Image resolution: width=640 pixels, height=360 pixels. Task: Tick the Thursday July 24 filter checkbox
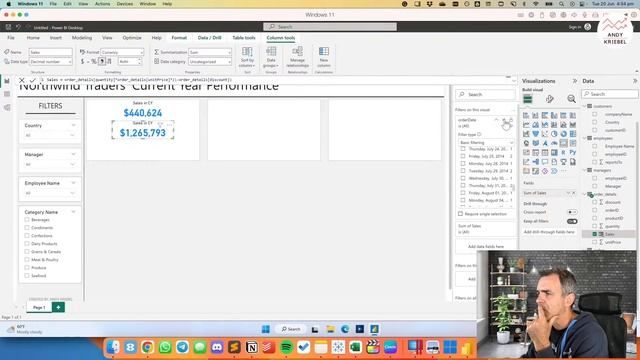coord(463,149)
